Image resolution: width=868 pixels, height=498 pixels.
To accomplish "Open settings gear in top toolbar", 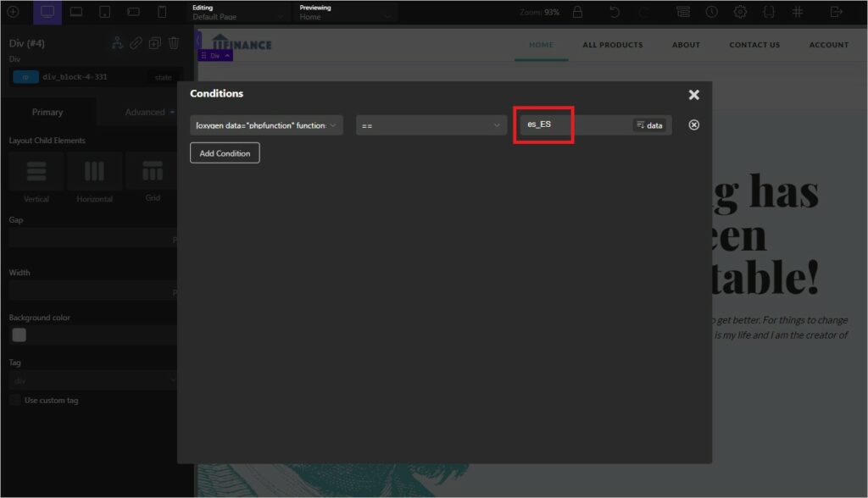I will [x=740, y=12].
